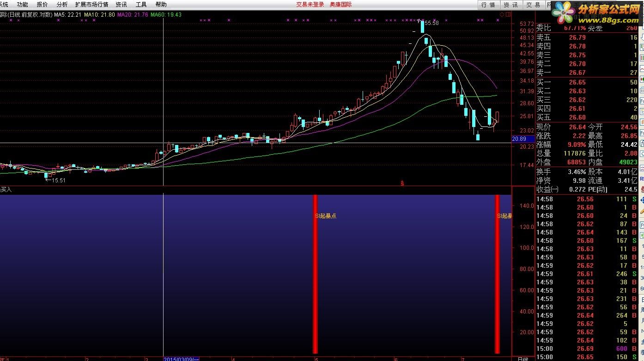Select the 14:58 tick row with volume 143

point(587,232)
